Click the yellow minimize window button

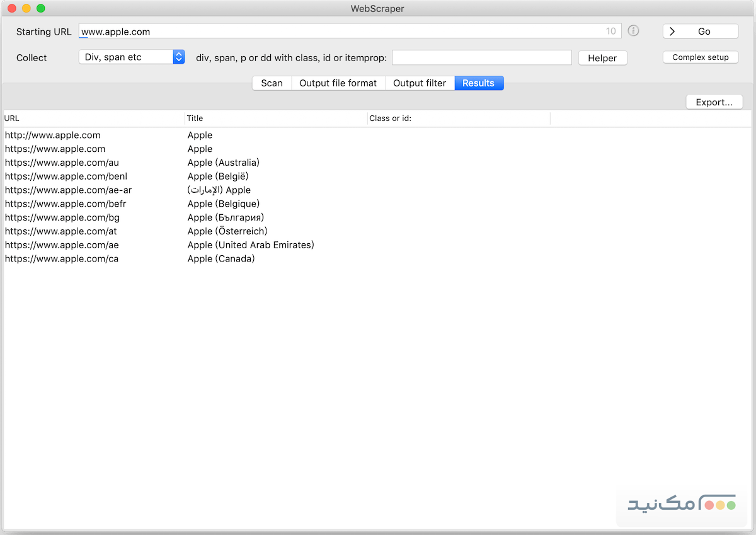26,9
